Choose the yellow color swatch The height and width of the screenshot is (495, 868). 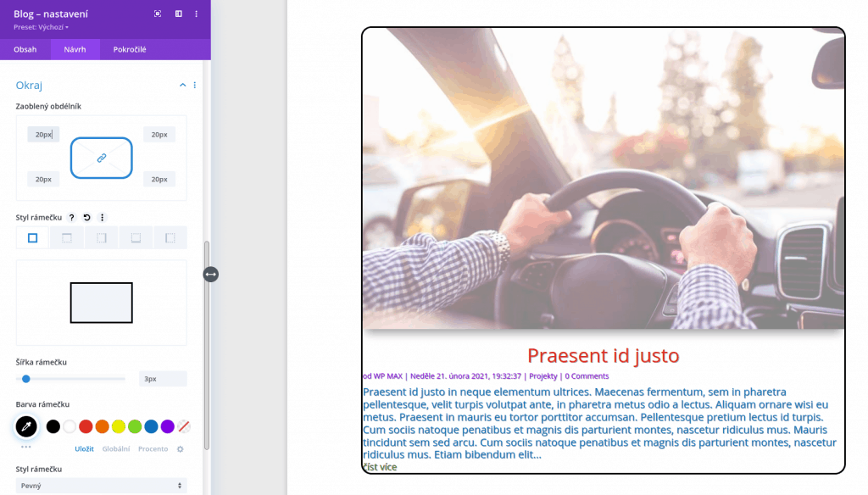click(x=119, y=426)
